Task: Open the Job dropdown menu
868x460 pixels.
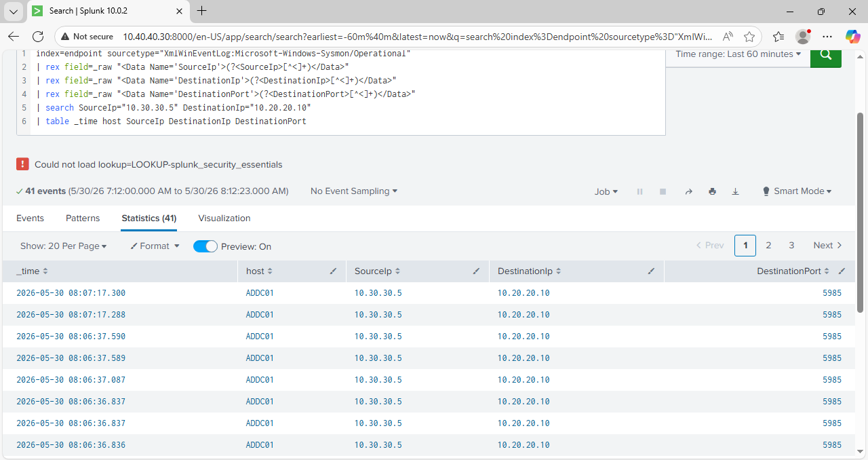Action: click(x=606, y=192)
